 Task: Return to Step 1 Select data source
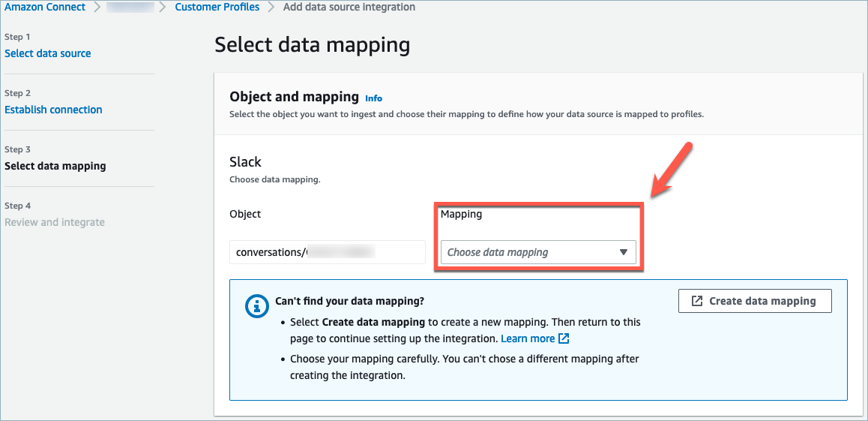[47, 53]
